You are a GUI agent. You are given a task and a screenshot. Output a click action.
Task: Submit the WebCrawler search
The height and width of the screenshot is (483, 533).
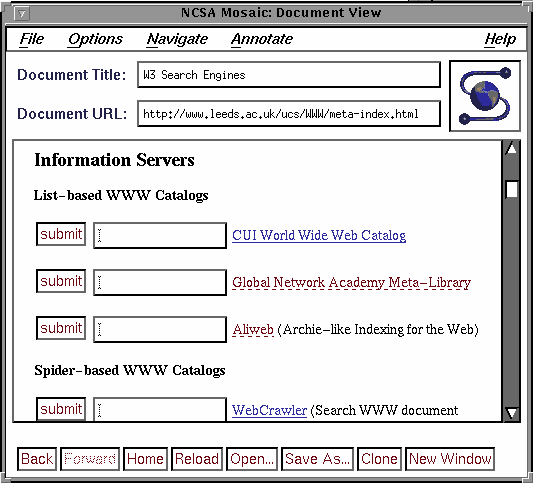pyautogui.click(x=61, y=409)
